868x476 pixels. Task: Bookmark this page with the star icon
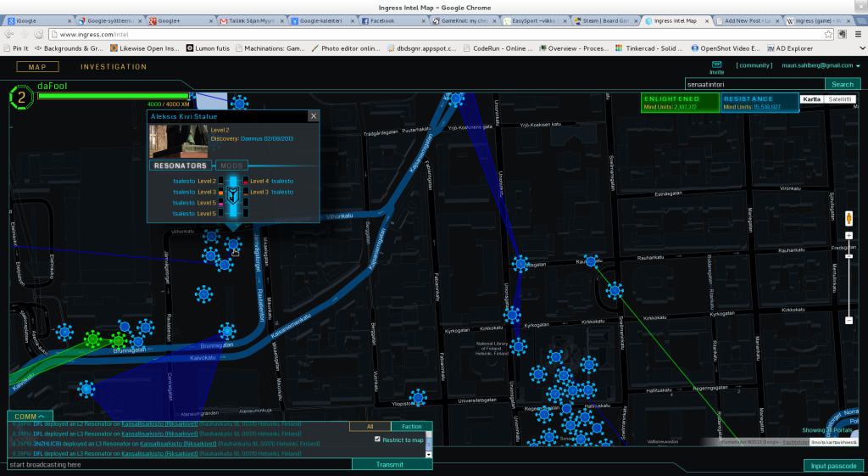tap(828, 34)
